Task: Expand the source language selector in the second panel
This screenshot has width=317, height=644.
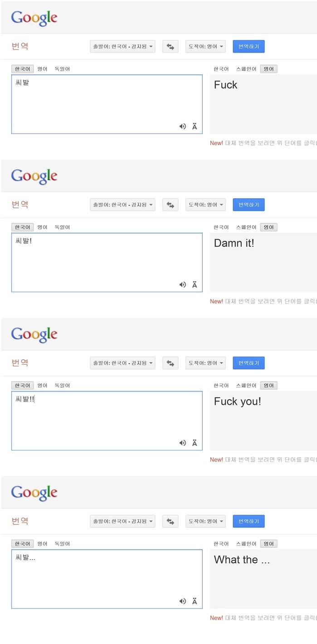Action: pos(122,204)
